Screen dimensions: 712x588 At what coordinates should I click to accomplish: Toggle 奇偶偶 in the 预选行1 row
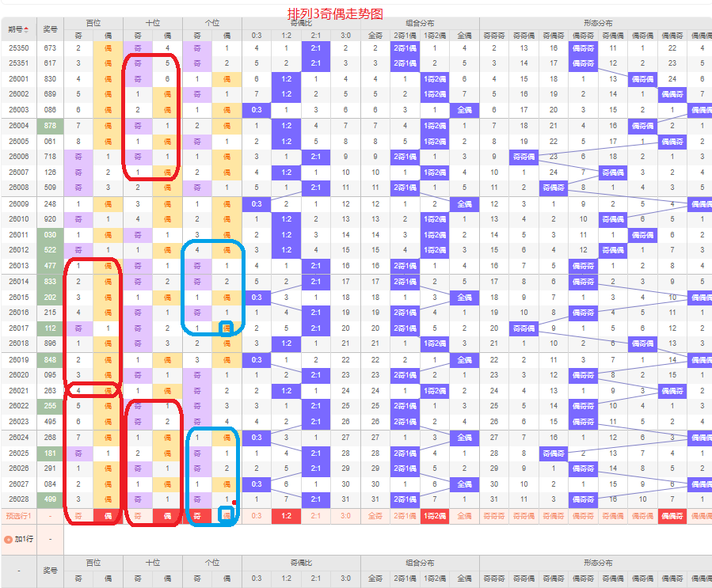pyautogui.click(x=613, y=516)
